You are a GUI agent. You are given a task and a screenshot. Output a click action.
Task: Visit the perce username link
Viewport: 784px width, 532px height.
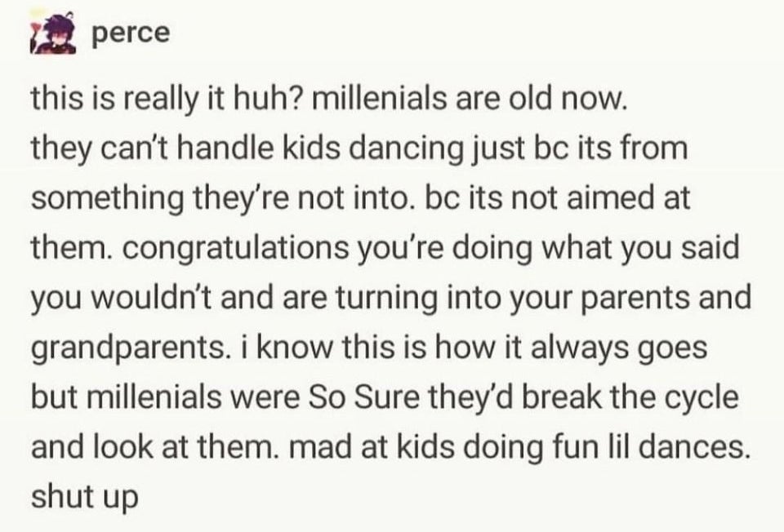coord(131,33)
